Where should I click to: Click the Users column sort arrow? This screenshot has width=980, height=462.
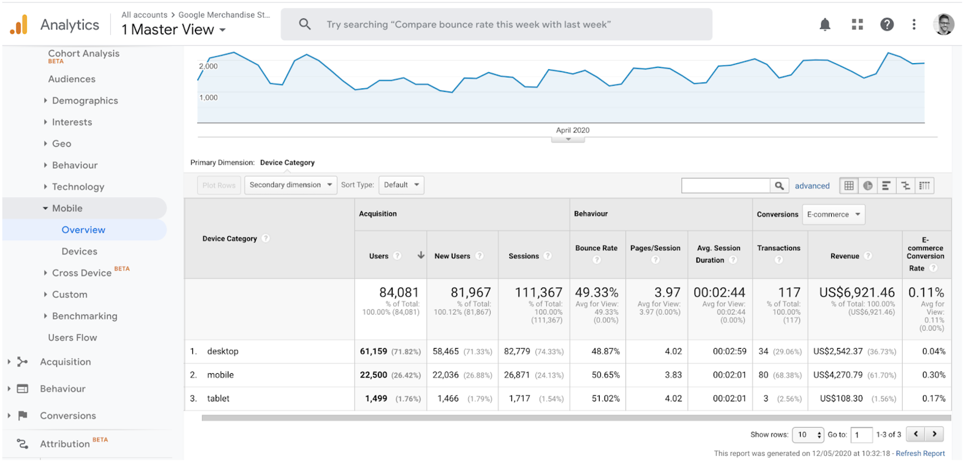[x=421, y=255]
